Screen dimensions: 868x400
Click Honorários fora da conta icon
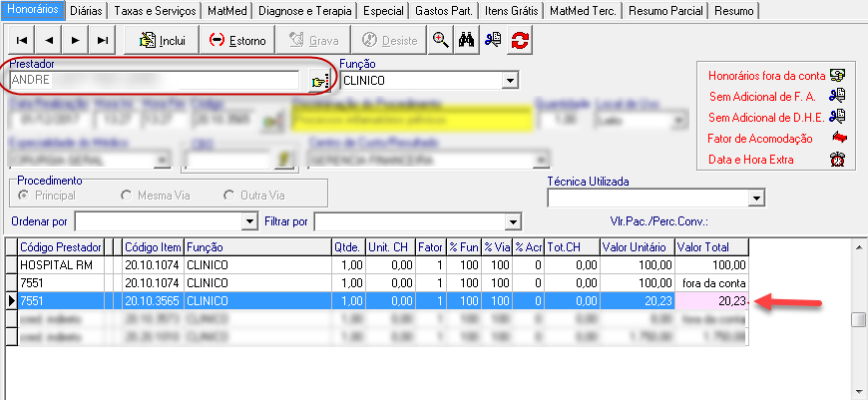(x=837, y=76)
